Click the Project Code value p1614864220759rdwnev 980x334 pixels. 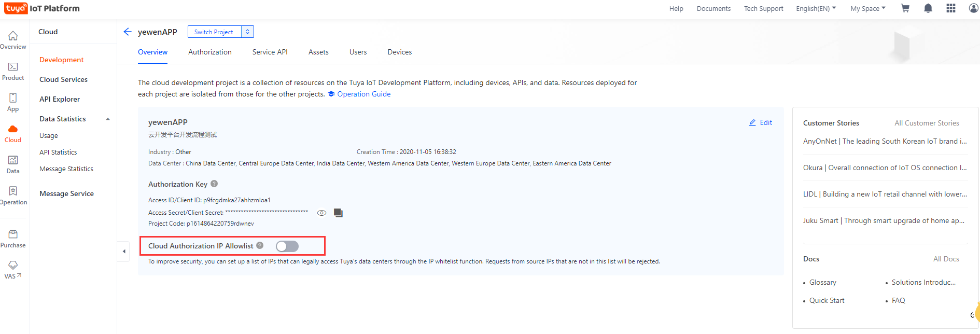[x=220, y=224]
